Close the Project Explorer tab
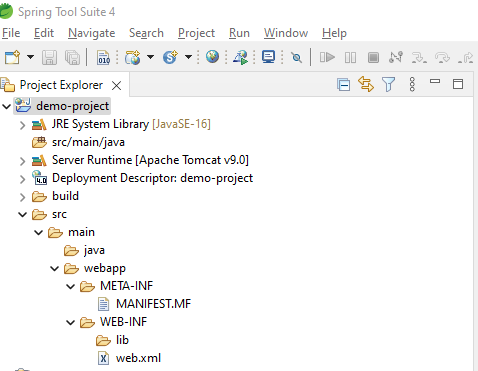This screenshot has height=371, width=478. pyautogui.click(x=116, y=86)
